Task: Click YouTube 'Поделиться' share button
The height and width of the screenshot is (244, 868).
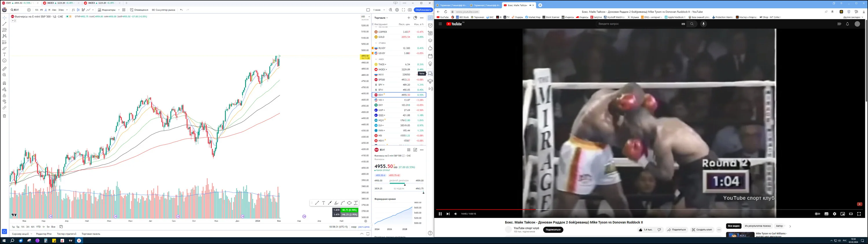Action: tap(677, 230)
